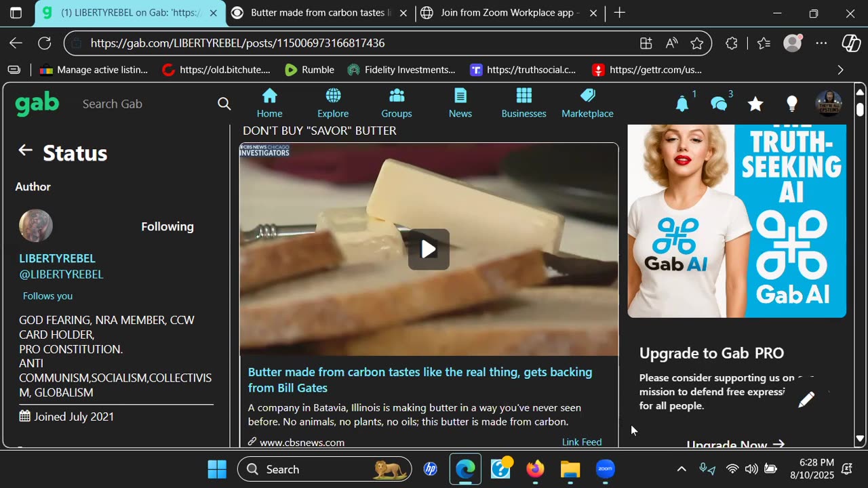The width and height of the screenshot is (868, 488).
Task: Click the Link Feed link
Action: pyautogui.click(x=582, y=442)
